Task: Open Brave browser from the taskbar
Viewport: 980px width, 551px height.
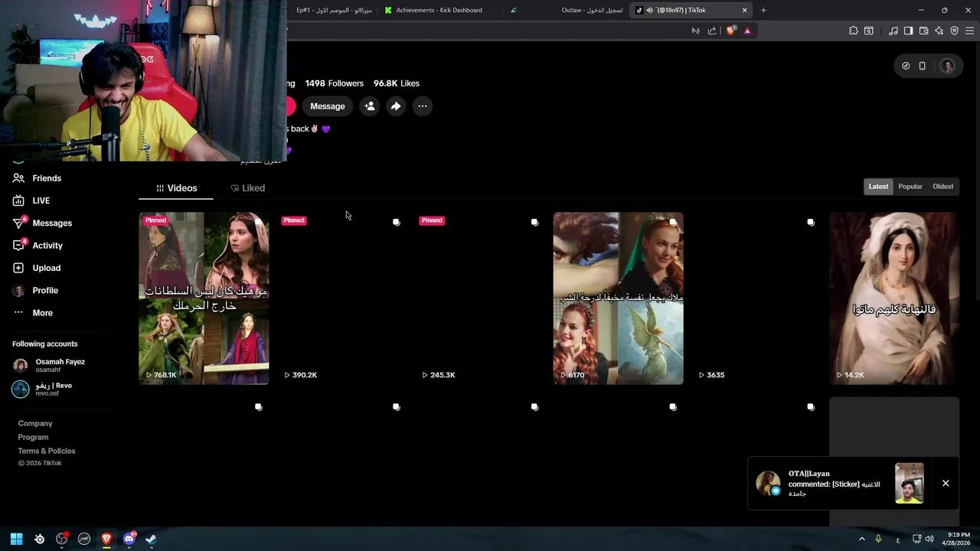Action: (x=106, y=539)
